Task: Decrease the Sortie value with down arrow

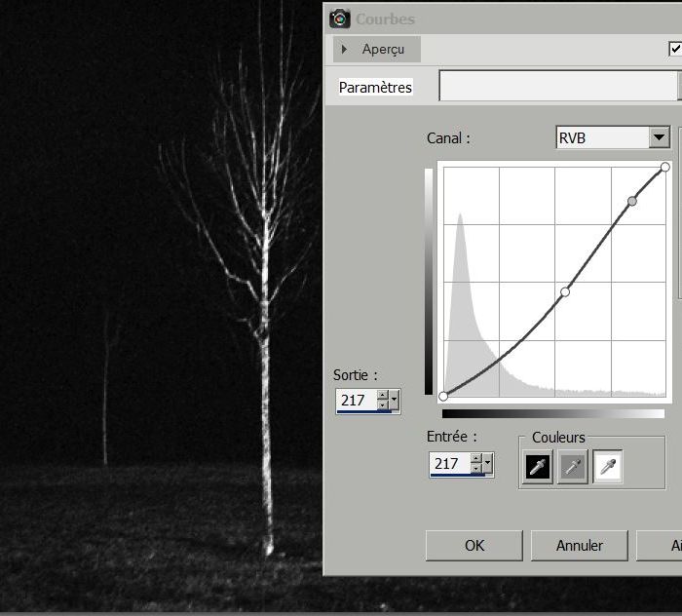Action: [382, 405]
